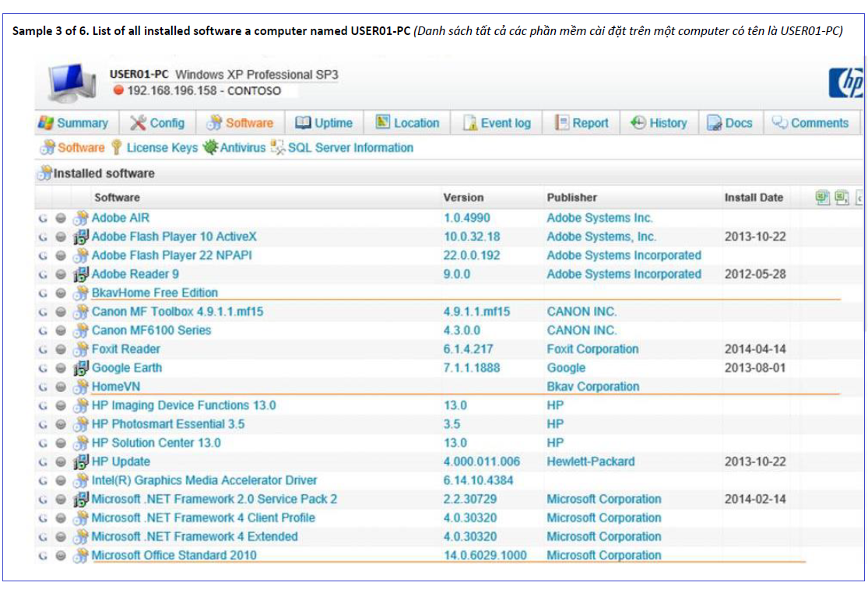868x593 pixels.
Task: Click the Google search icon beside Adobe AIR
Action: (x=44, y=219)
